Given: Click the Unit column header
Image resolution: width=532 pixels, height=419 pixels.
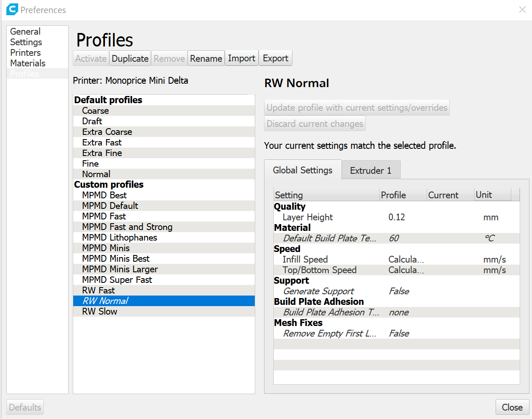Looking at the screenshot, I should pyautogui.click(x=493, y=195).
